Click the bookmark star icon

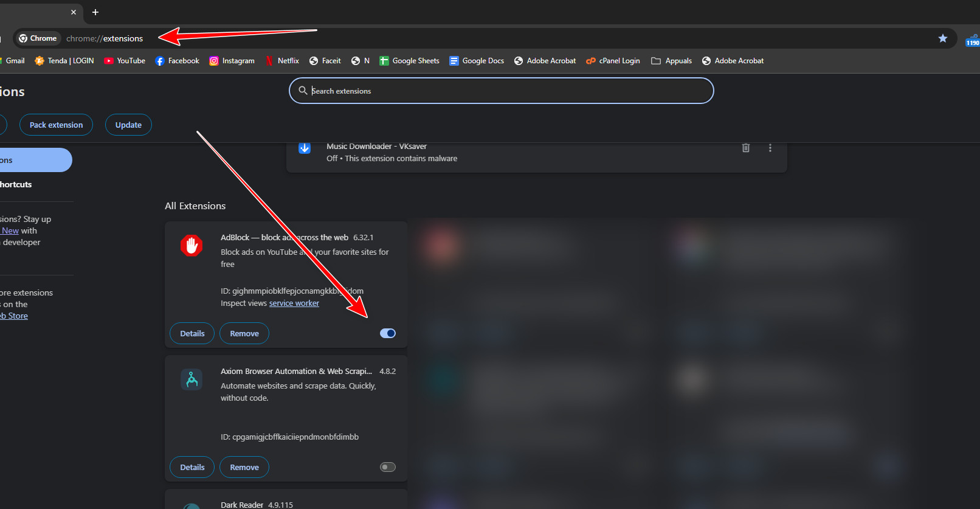943,38
